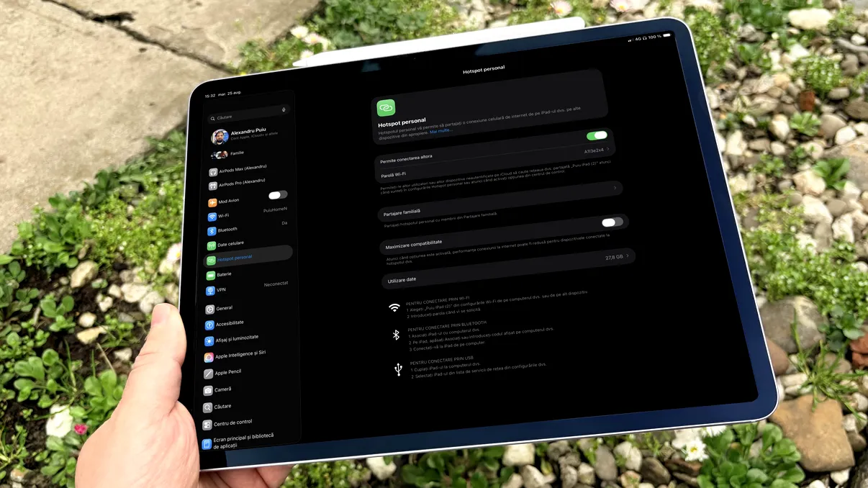Open Apple Intelligence și Siri settings

coord(248,356)
